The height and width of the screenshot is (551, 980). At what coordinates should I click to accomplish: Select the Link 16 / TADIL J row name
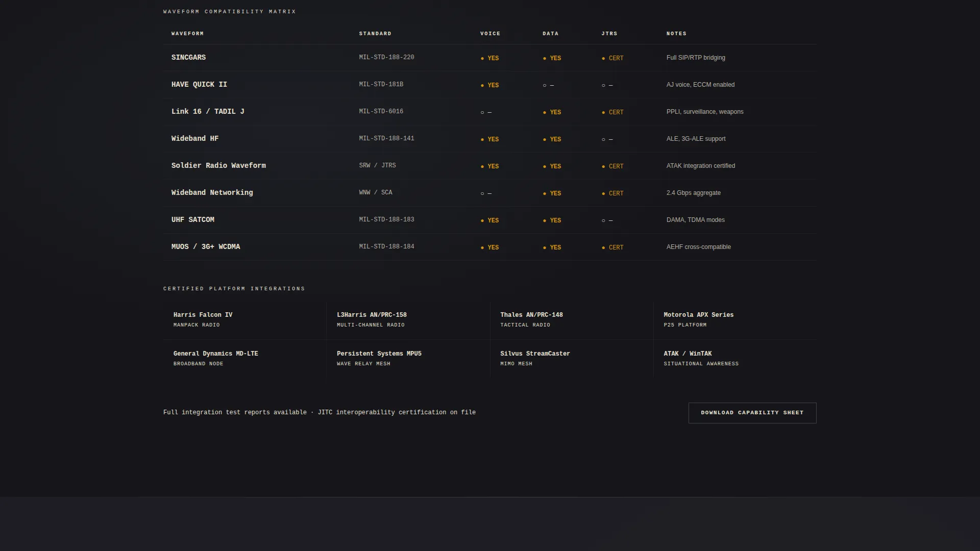click(x=208, y=112)
